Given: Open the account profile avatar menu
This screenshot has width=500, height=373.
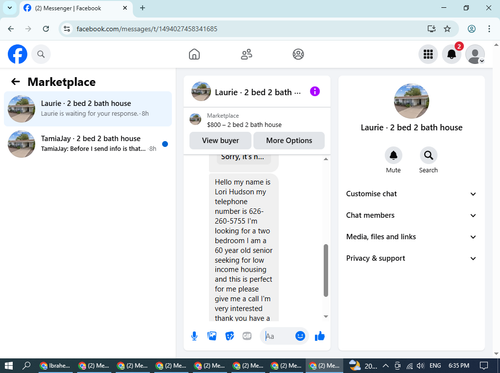Looking at the screenshot, I should click(x=475, y=54).
